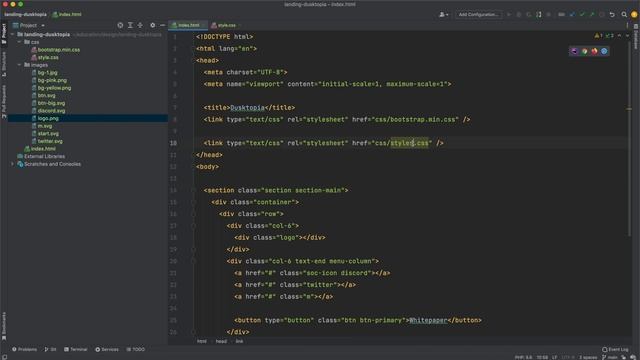Open Event Log in status bar
This screenshot has width=640, height=360.
[x=615, y=349]
